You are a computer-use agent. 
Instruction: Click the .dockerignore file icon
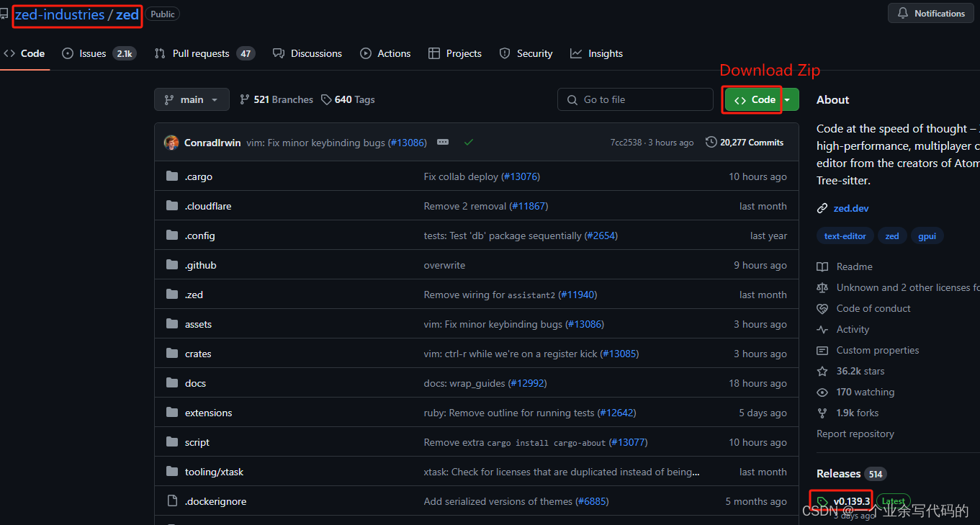172,501
